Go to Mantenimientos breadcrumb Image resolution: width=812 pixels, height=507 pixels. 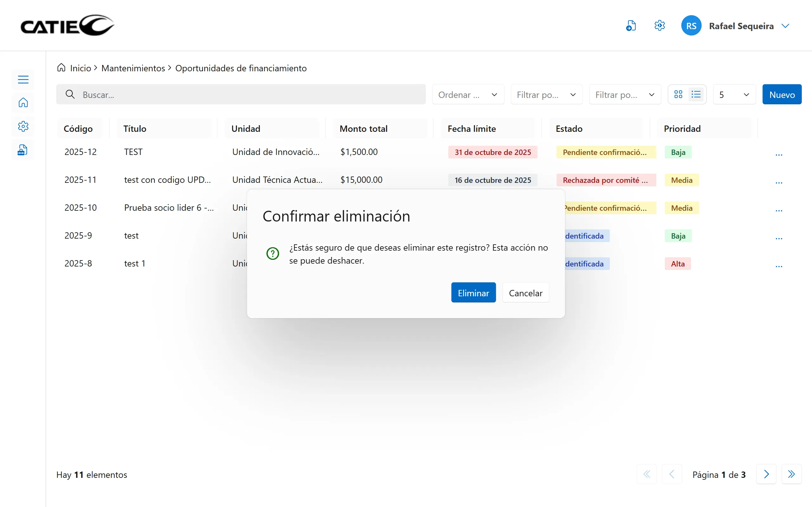tap(133, 68)
